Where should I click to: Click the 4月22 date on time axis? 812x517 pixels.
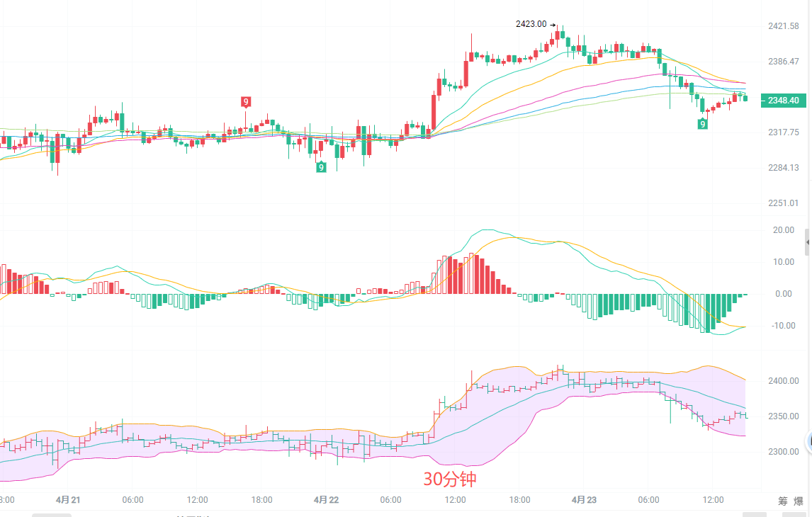pos(327,500)
